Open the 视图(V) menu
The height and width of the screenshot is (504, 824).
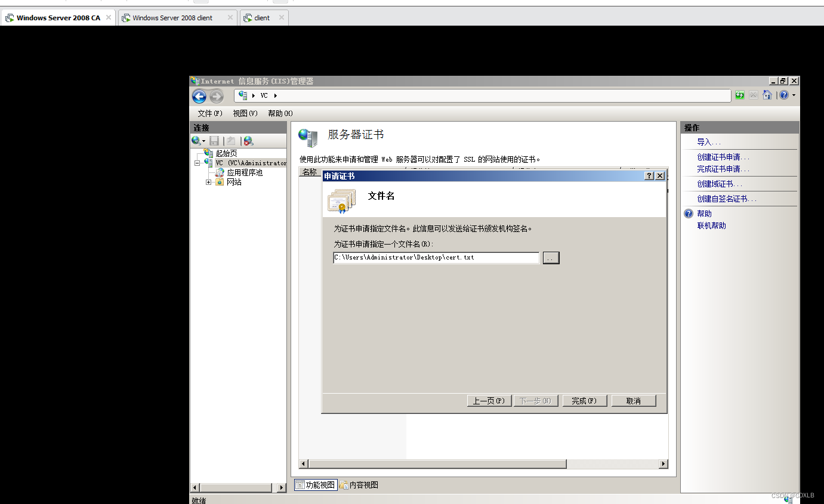click(245, 113)
